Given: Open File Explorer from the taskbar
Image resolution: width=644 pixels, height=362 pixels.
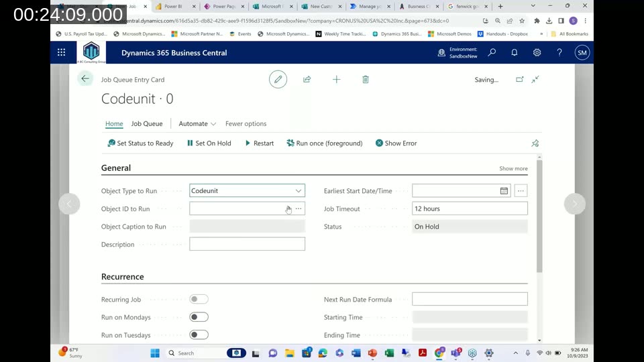Looking at the screenshot, I should [x=290, y=353].
